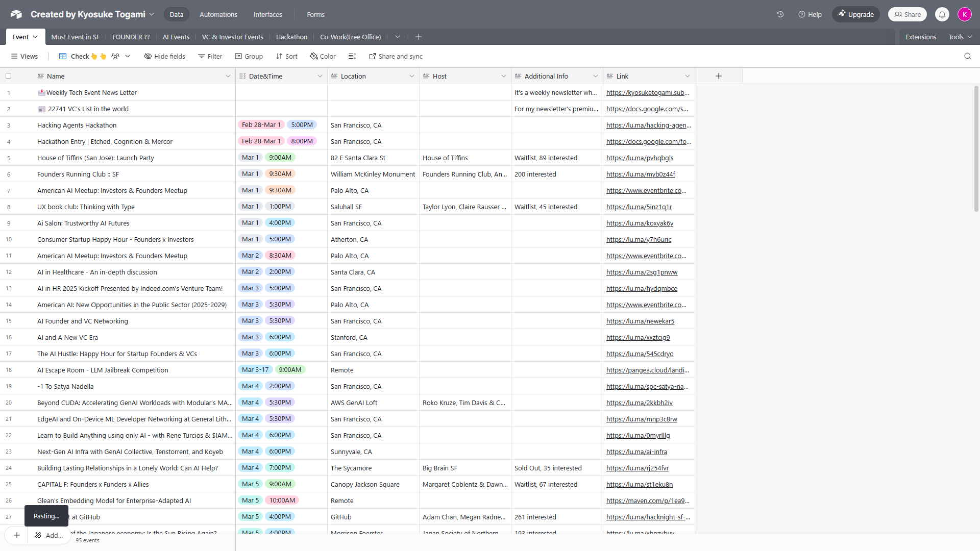Toggle the Views sidebar
The width and height of the screenshot is (980, 551).
24,56
